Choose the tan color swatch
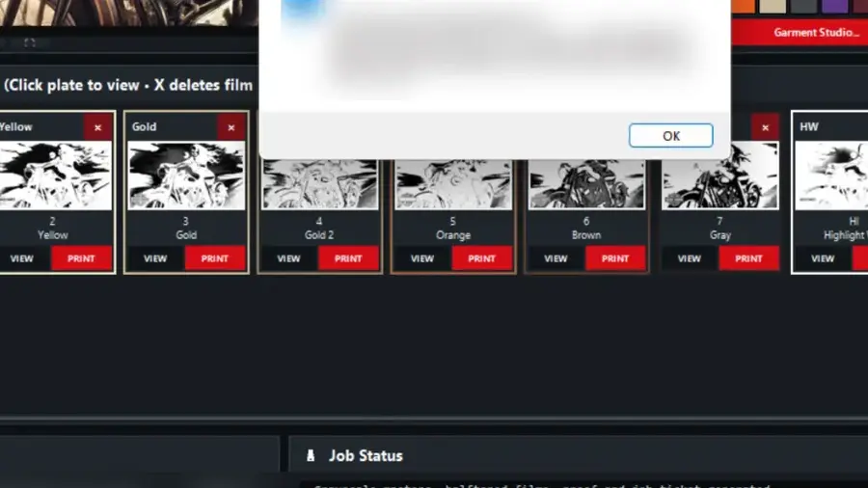Viewport: 868px width, 488px height. 773,6
